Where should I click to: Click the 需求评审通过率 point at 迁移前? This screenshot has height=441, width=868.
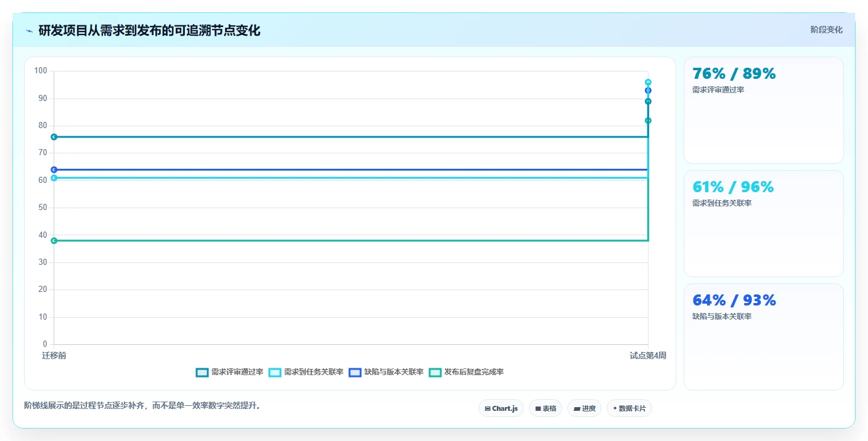pyautogui.click(x=54, y=137)
